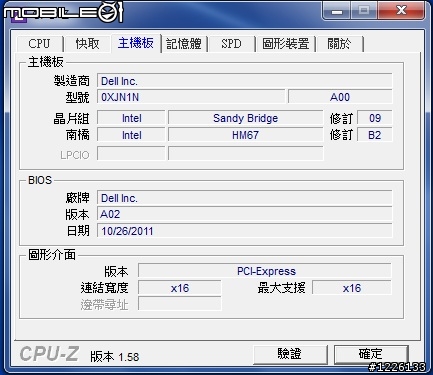The image size is (433, 375).
Task: Open the 圖形裝置 tab
Action: pos(285,44)
